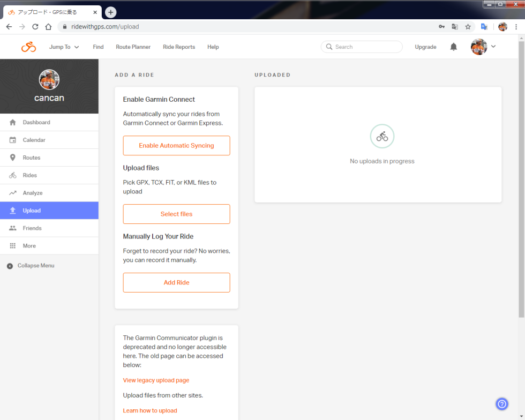Click the Routes pin icon
This screenshot has width=525, height=420.
[13, 157]
